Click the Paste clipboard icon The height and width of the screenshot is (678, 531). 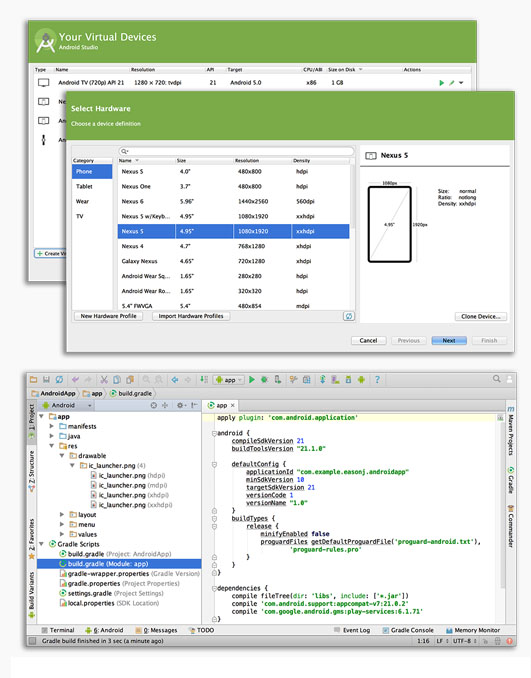(x=130, y=380)
